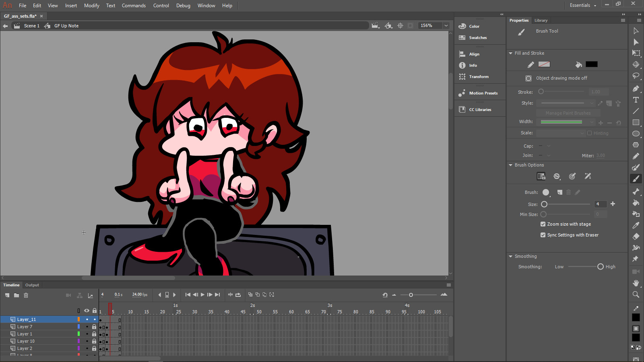The height and width of the screenshot is (362, 644).
Task: Open the brush shape dropdown
Action: pos(547,192)
